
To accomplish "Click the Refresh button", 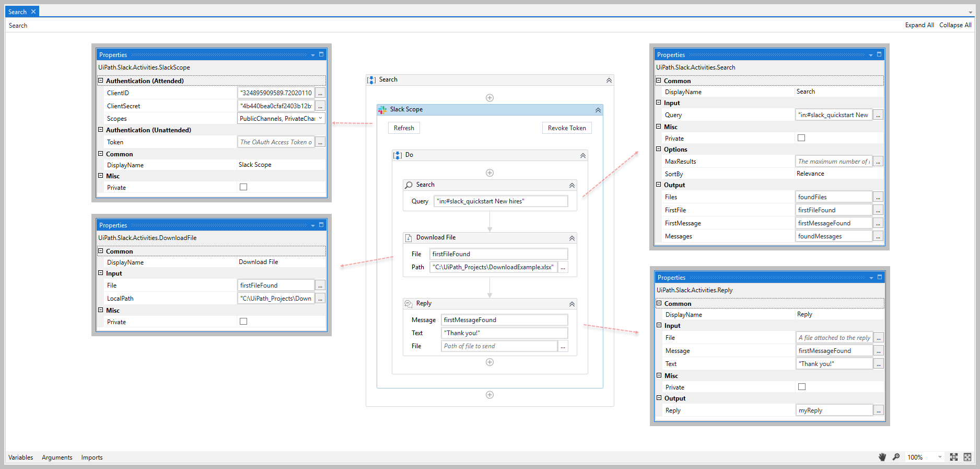I will 404,128.
